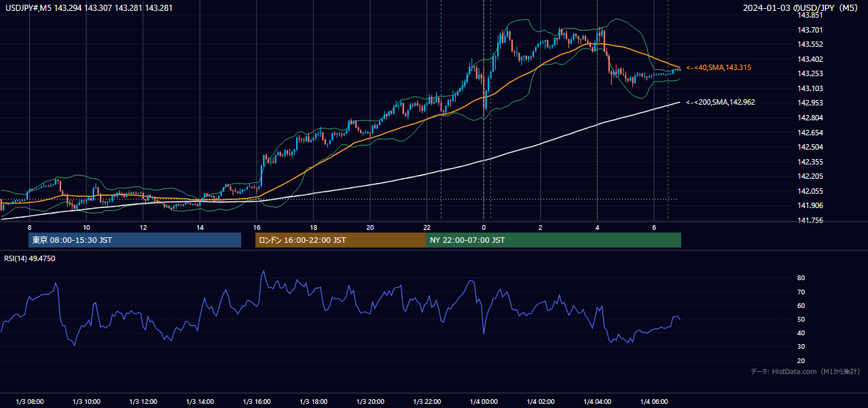The width and height of the screenshot is (868, 408).
Task: Click price axis value 142.504
Action: click(x=810, y=147)
